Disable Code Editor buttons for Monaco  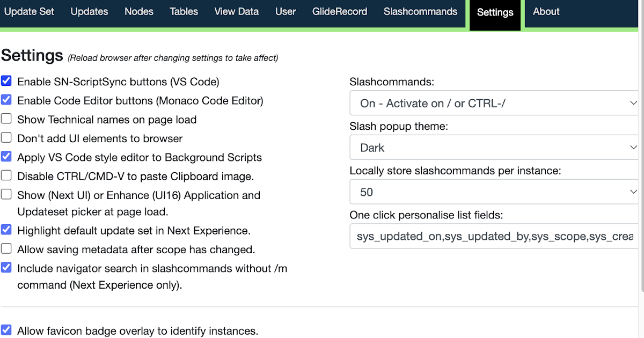click(x=6, y=99)
